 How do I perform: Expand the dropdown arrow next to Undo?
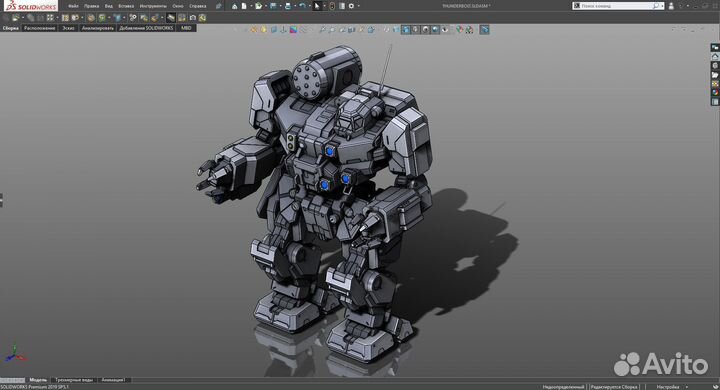[309, 6]
